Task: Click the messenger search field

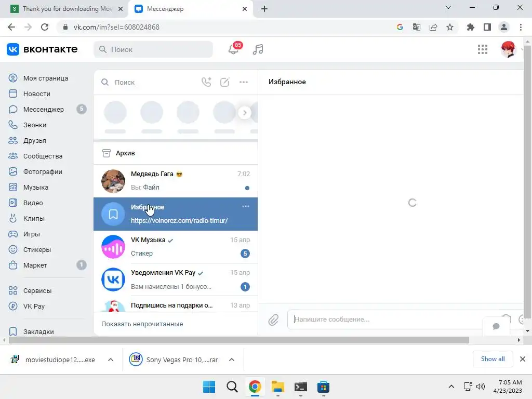Action: pos(149,82)
